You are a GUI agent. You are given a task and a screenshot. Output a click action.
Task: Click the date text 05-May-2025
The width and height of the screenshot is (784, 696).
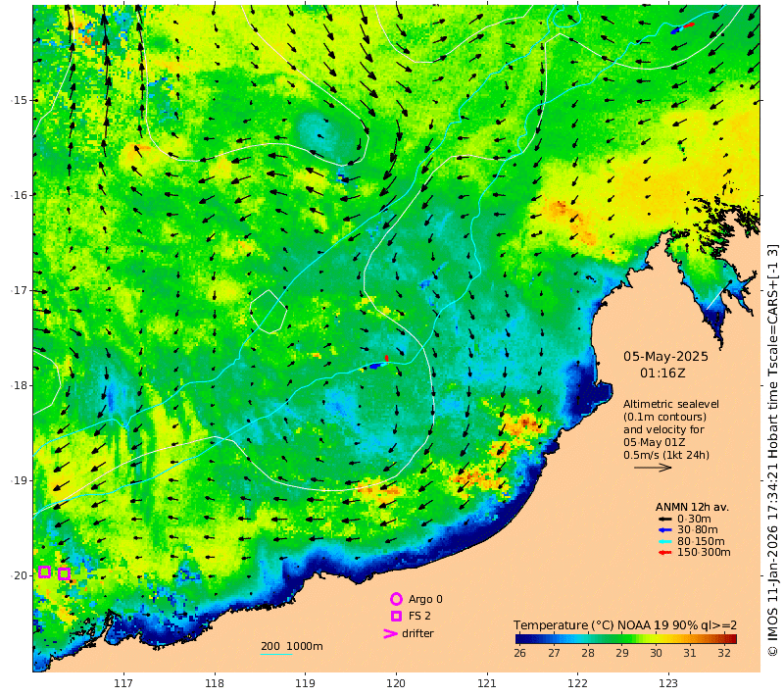click(x=665, y=357)
